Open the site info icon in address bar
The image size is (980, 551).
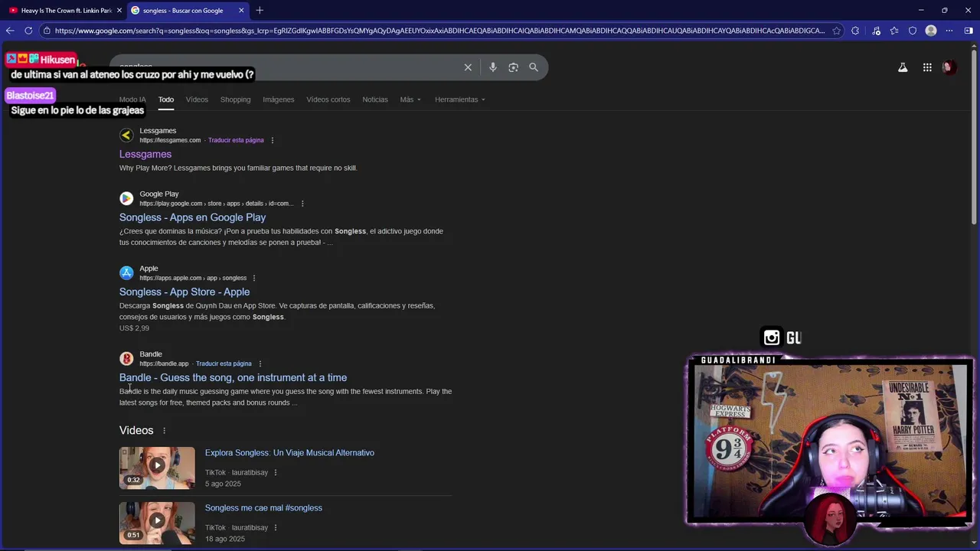[x=47, y=31]
